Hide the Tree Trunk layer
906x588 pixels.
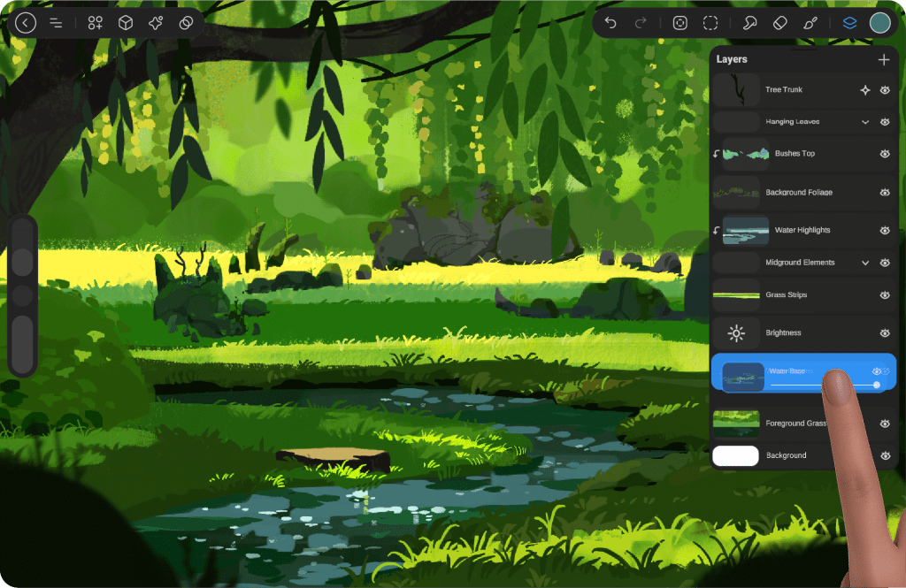[885, 90]
